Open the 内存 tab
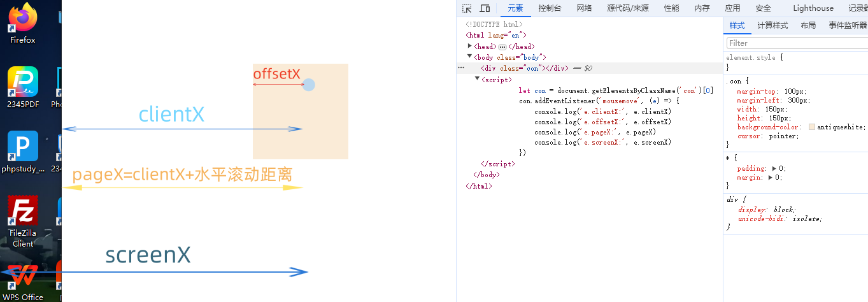 (x=702, y=8)
